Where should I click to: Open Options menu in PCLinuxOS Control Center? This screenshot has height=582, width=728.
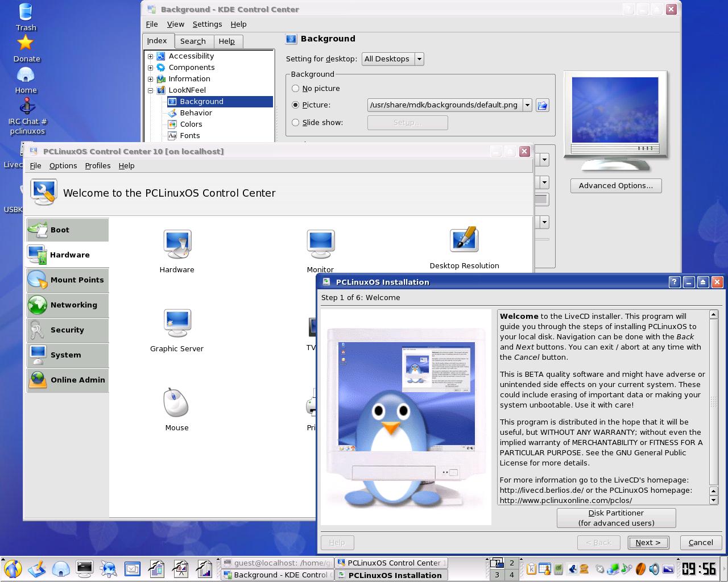(63, 166)
